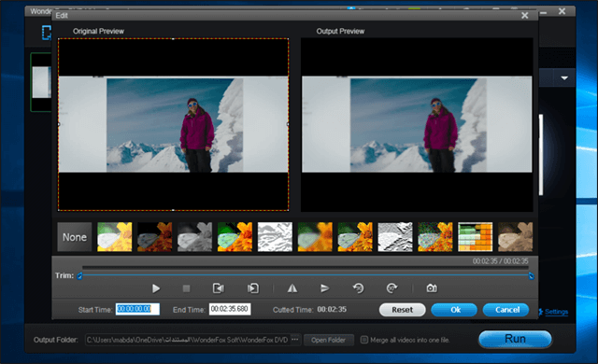Viewport: 598px width, 364px height.
Task: Click the top-center crop handle
Action: point(173,38)
